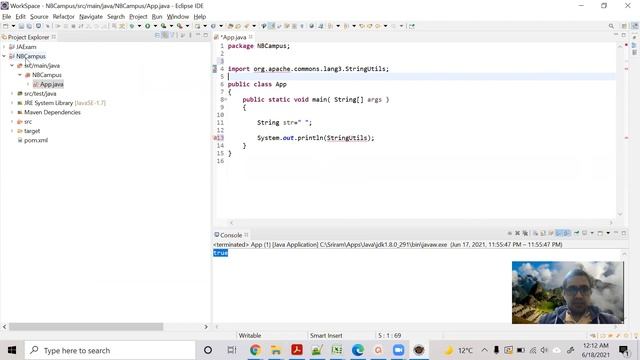Toggle Link with Editor in Project Explorer
640x360 pixels.
(165, 36)
